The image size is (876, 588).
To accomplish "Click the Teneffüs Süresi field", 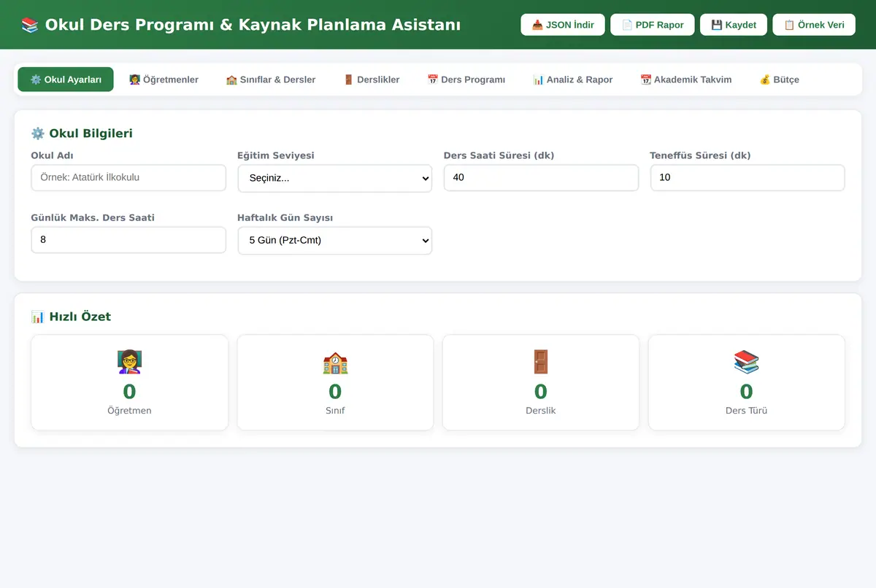I will click(748, 177).
